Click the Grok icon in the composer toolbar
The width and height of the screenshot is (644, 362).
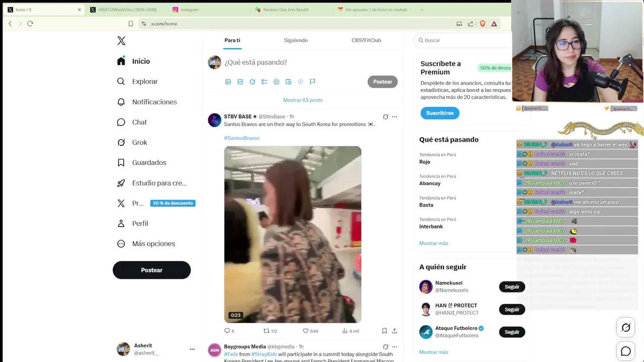[x=252, y=81]
